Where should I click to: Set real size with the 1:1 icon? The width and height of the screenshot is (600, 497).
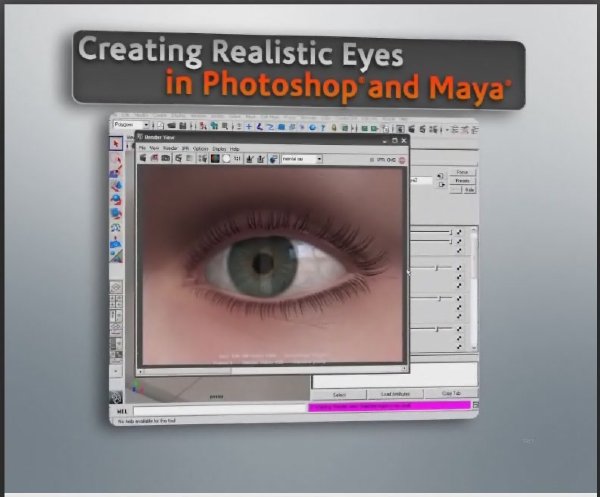[238, 159]
